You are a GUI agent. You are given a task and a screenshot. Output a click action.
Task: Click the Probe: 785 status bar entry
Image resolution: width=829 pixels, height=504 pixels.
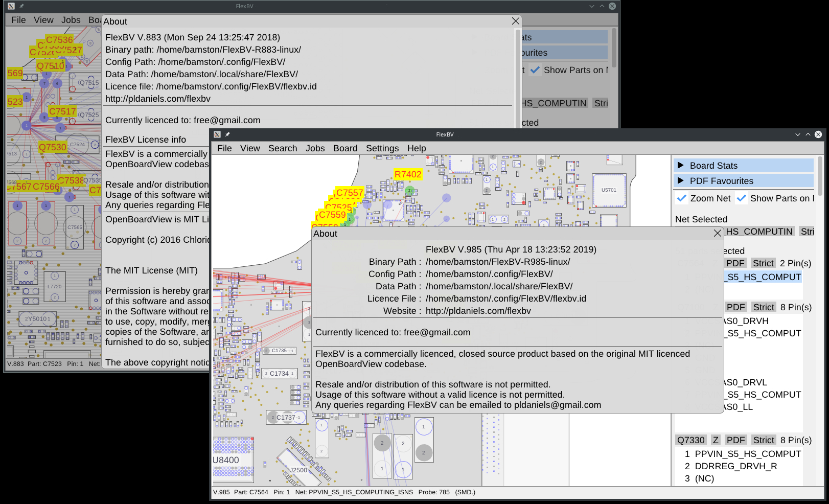click(x=434, y=492)
